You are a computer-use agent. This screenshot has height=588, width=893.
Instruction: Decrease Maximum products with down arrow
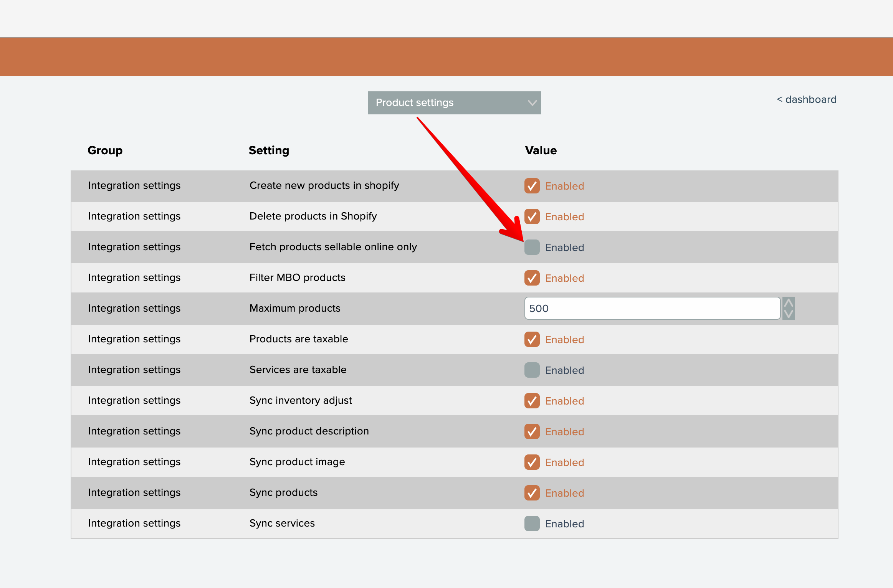788,314
